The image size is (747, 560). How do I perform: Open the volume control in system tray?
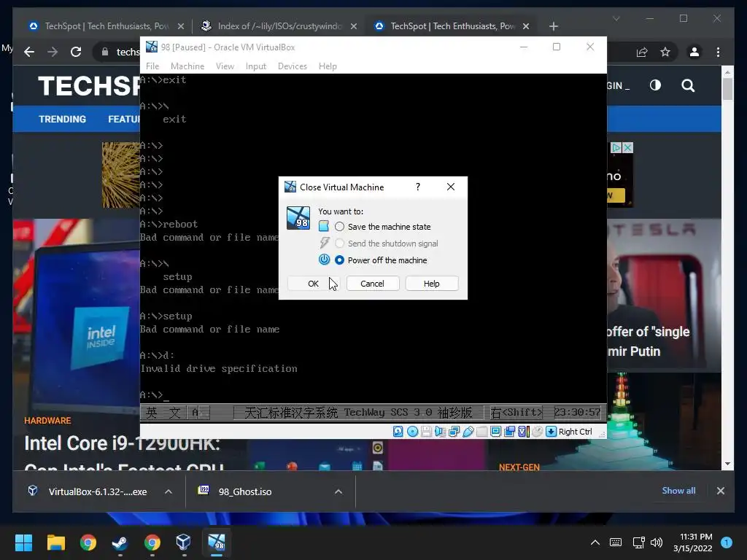(x=657, y=542)
